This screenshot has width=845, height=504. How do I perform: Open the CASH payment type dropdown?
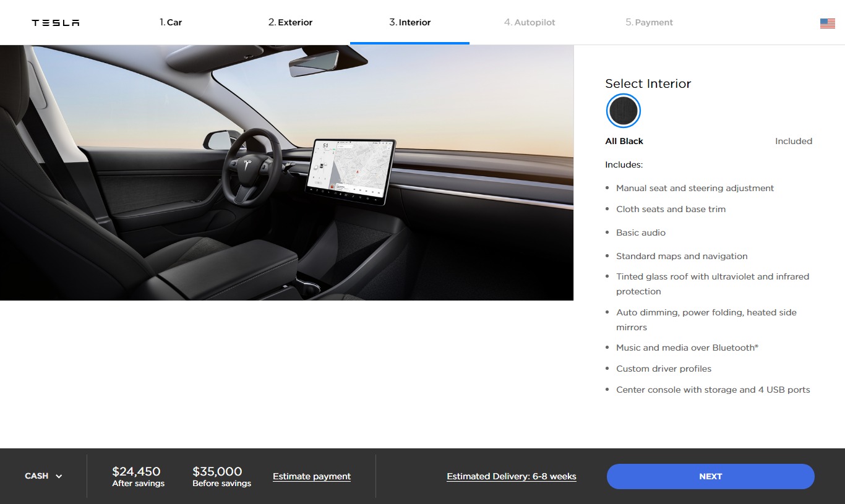(43, 476)
